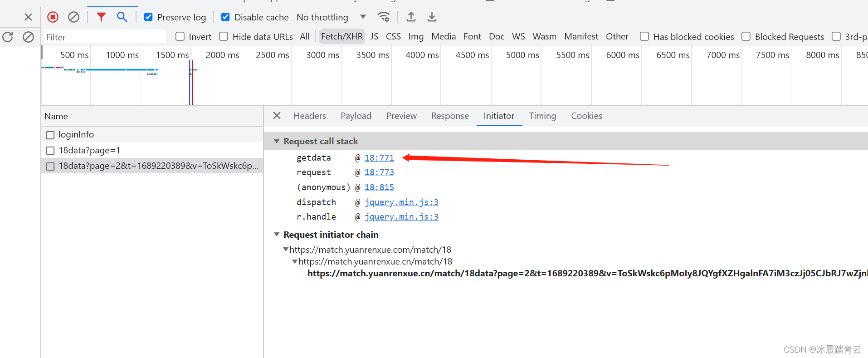868x358 pixels.
Task: Filter requests by Font type
Action: [472, 36]
